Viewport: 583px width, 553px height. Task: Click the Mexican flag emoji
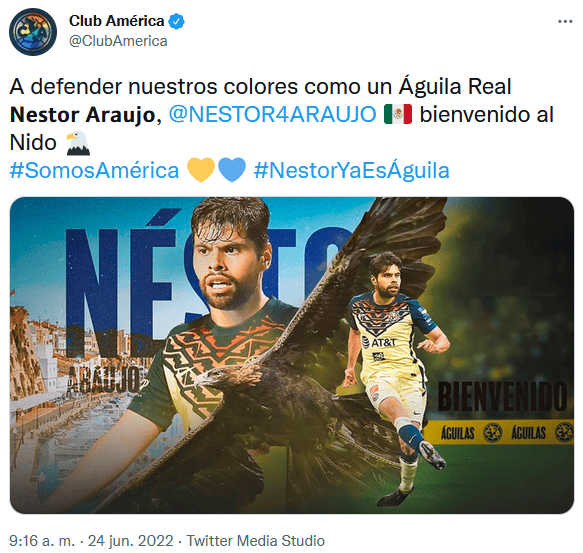pos(398,114)
